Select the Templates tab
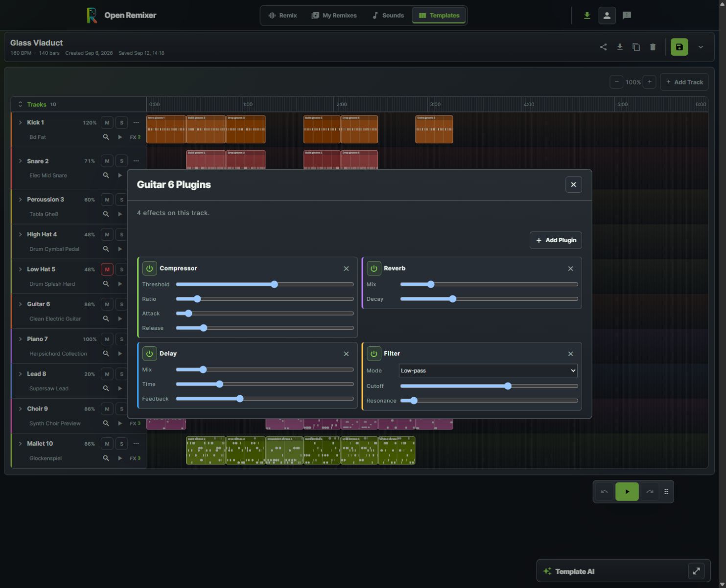Viewport: 726px width, 588px height. 439,16
